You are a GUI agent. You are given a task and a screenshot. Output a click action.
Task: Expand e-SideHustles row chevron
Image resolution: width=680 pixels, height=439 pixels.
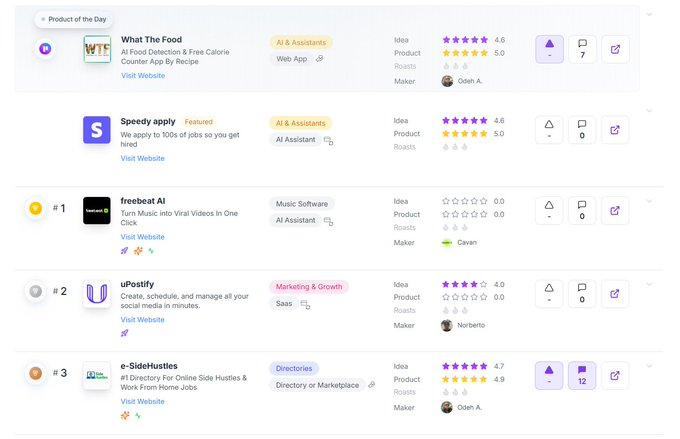pyautogui.click(x=649, y=366)
